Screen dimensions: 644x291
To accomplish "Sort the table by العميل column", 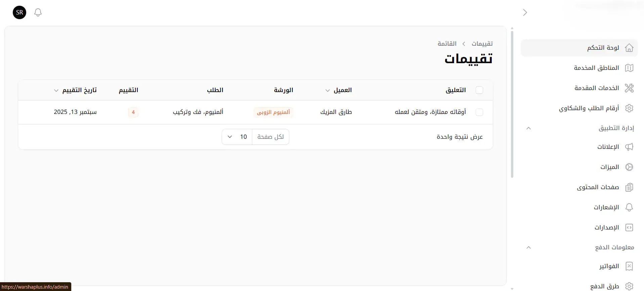I will 339,90.
